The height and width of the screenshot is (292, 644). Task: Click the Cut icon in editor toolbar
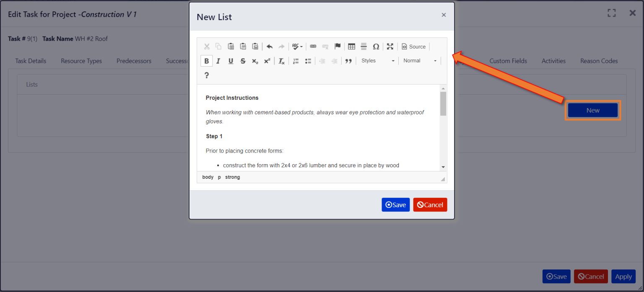(x=207, y=47)
